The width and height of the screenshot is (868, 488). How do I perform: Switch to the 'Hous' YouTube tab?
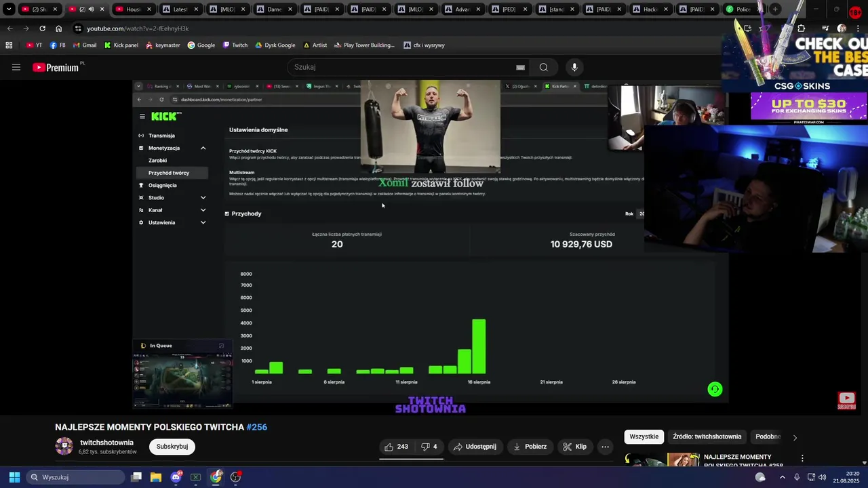pyautogui.click(x=133, y=9)
